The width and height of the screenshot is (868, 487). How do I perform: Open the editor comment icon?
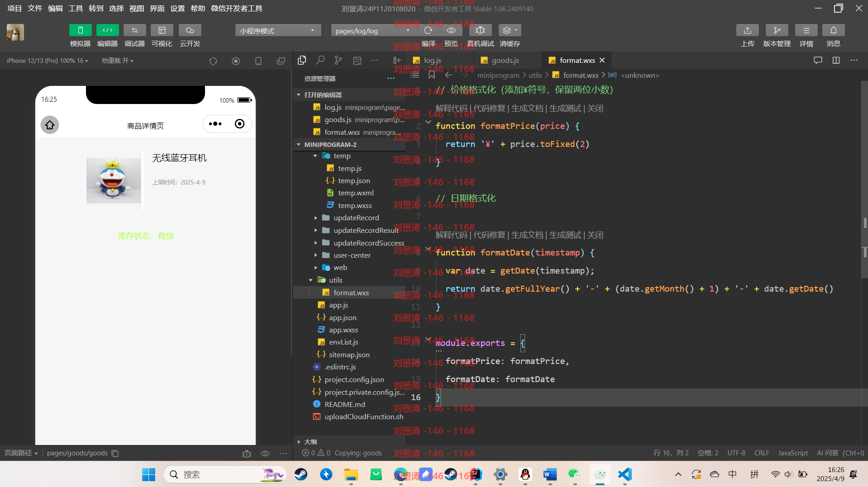tap(818, 60)
